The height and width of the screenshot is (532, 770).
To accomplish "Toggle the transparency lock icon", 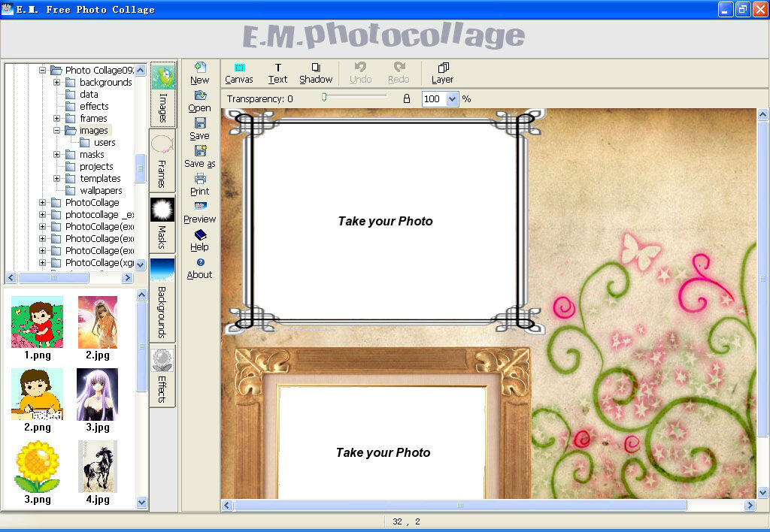I will tap(407, 98).
